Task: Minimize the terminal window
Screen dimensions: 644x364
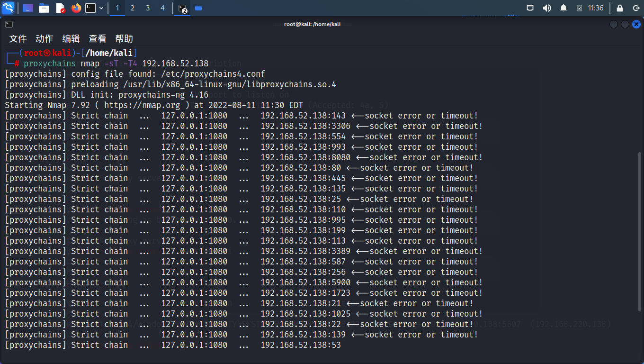Action: (x=614, y=24)
